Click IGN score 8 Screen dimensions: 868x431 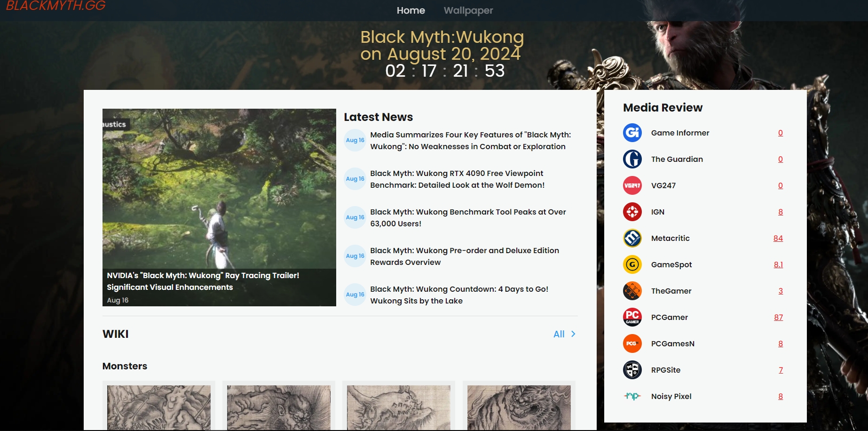tap(781, 212)
